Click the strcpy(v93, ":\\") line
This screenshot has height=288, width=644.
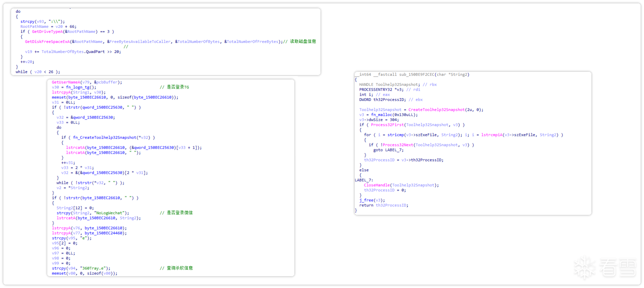click(43, 21)
